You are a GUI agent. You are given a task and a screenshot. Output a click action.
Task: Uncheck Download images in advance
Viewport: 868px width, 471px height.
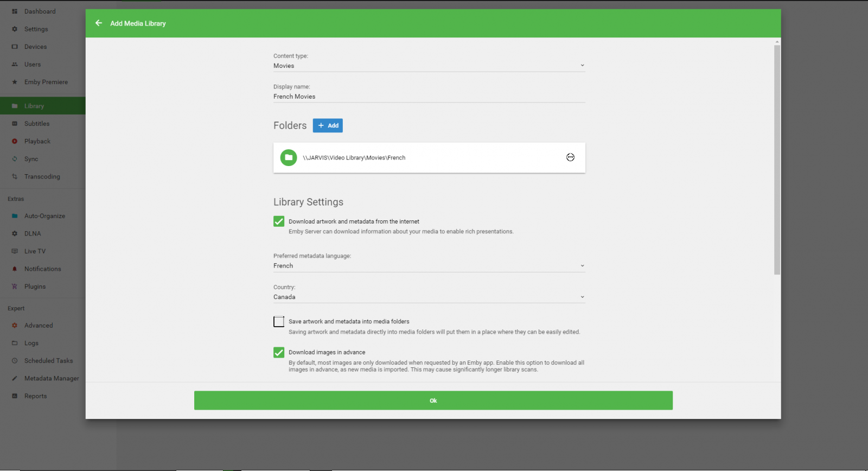coord(279,353)
